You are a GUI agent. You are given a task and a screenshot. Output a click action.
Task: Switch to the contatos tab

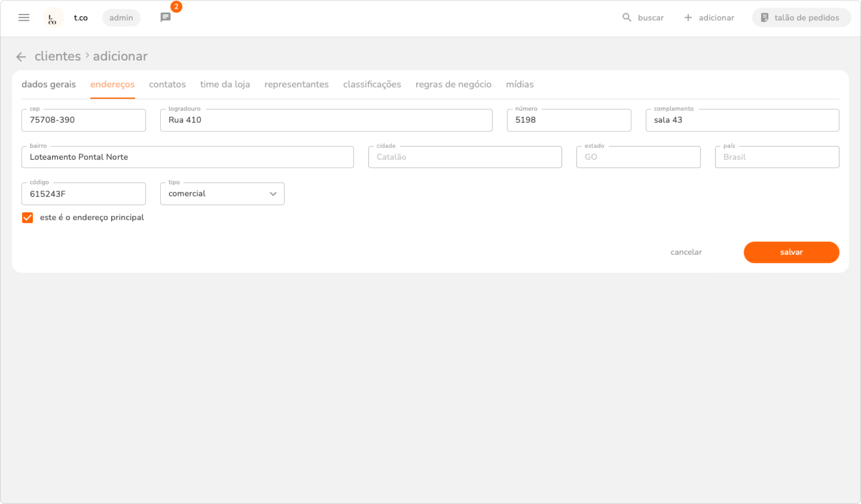[167, 84]
